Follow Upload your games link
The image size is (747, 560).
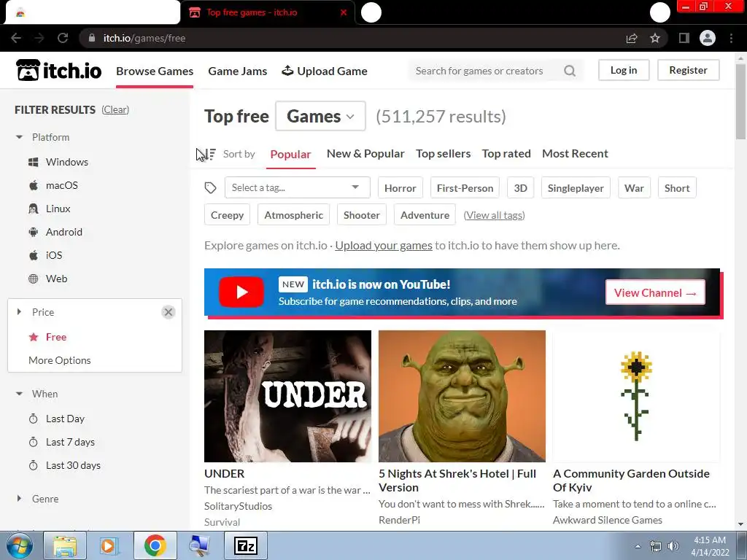pos(384,246)
